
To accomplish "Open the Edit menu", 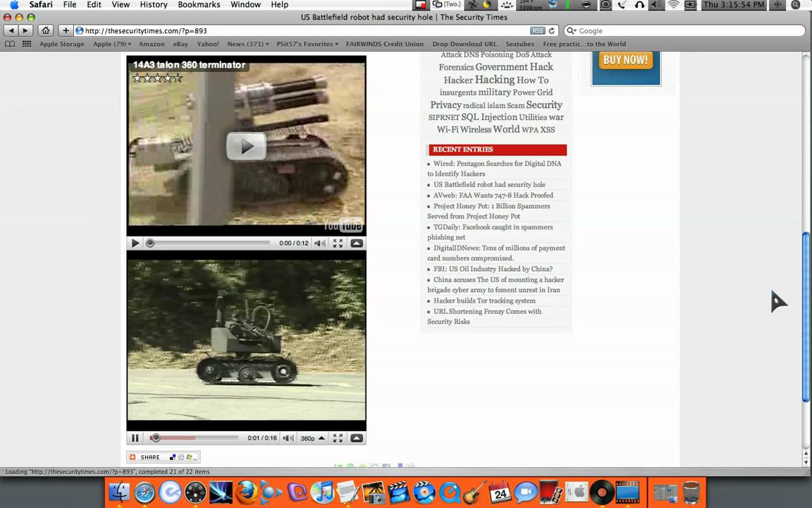I will pyautogui.click(x=94, y=5).
